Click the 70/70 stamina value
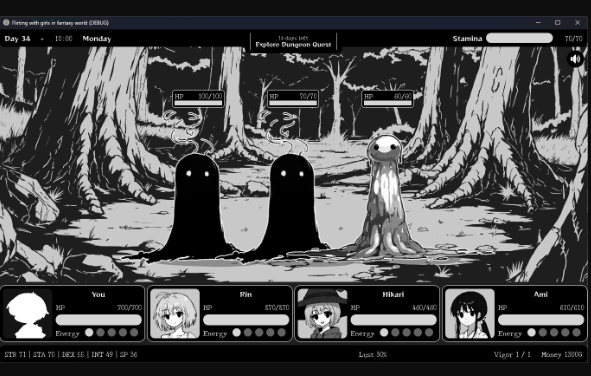The image size is (591, 376). click(x=574, y=38)
